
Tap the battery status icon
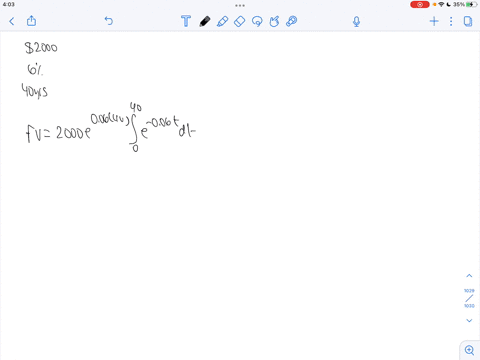coord(472,5)
